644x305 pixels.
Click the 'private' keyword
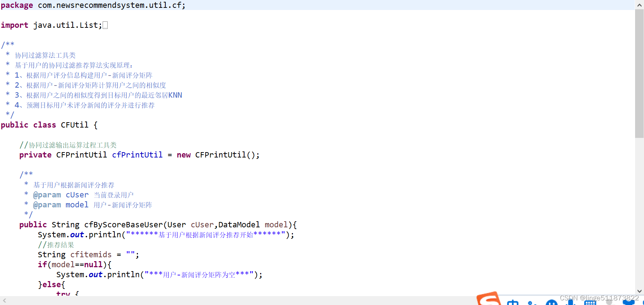[35, 155]
